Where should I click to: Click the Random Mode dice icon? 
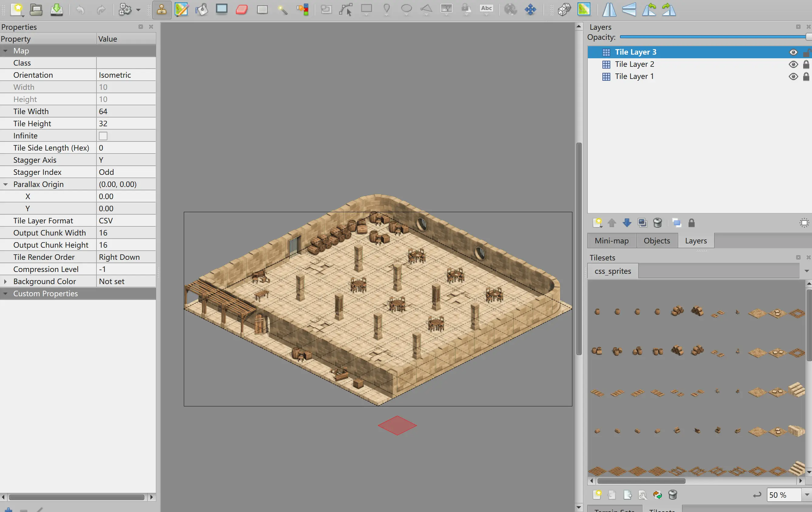tap(564, 9)
